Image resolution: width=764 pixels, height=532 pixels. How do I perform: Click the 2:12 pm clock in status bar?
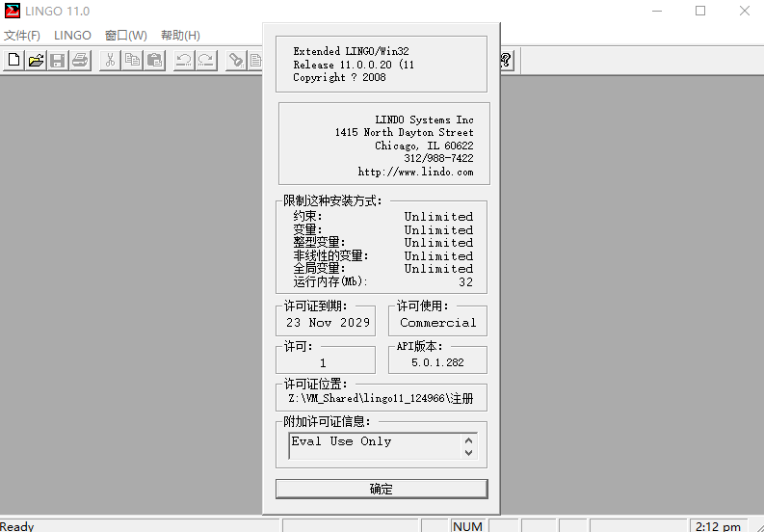(718, 526)
